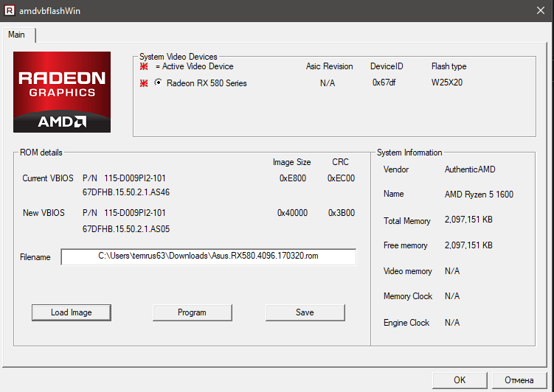Switch to the Main tab
Screen dimensions: 554x392
pos(17,35)
